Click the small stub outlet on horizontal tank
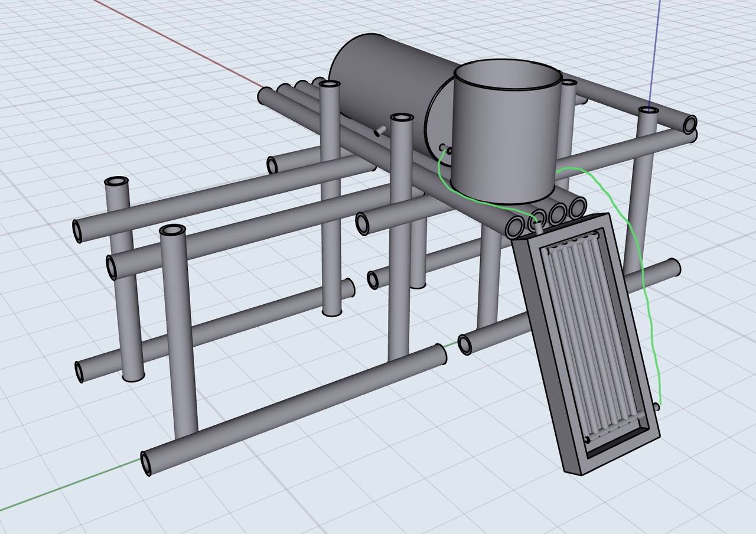 pyautogui.click(x=380, y=130)
